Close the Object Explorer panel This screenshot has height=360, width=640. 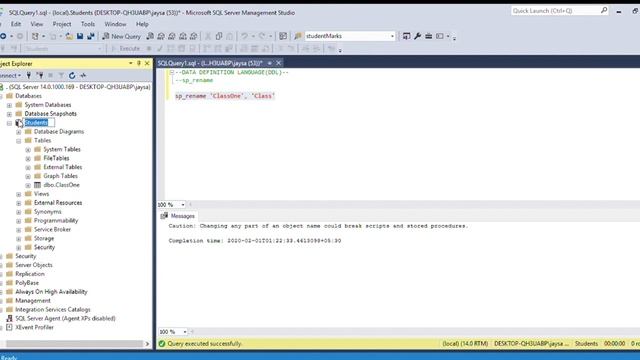(147, 64)
